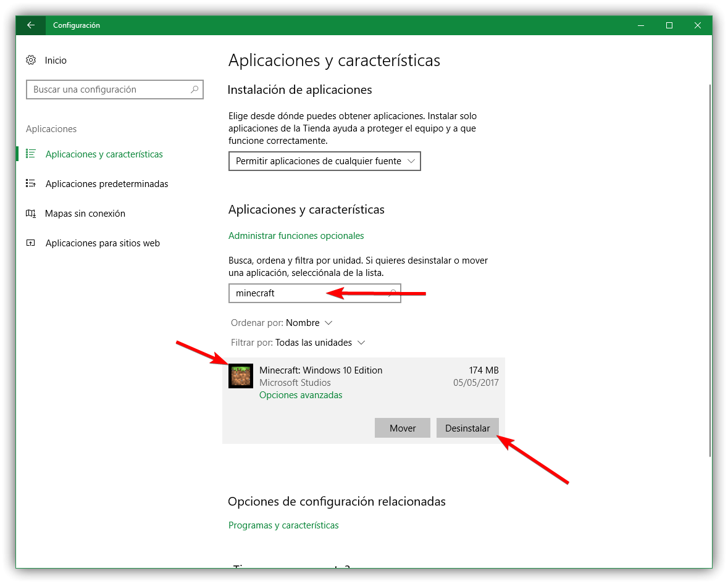Click the Microsoft Studios publisher text
The image size is (728, 584).
coord(295,383)
